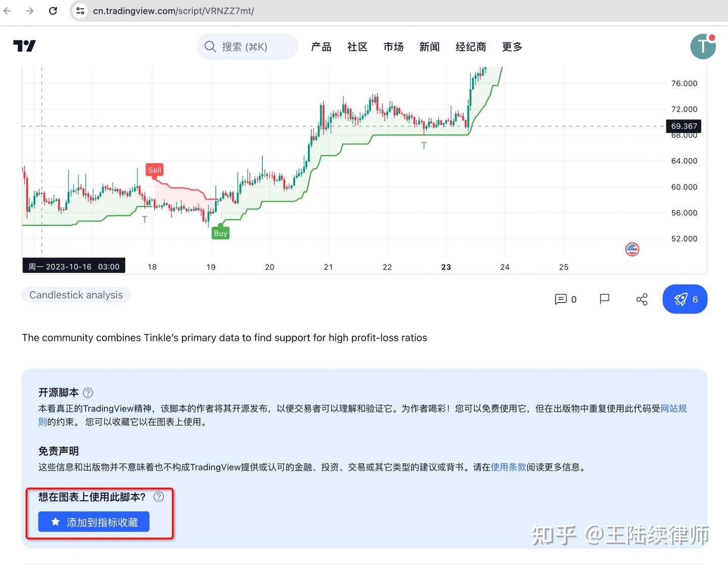
Task: Boost the script with the rocket icon
Action: pos(685,299)
